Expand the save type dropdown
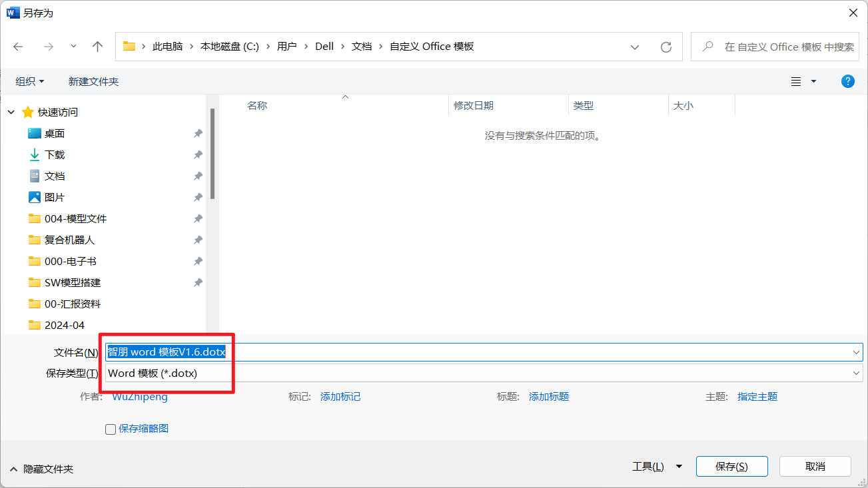This screenshot has height=488, width=868. pyautogui.click(x=856, y=373)
